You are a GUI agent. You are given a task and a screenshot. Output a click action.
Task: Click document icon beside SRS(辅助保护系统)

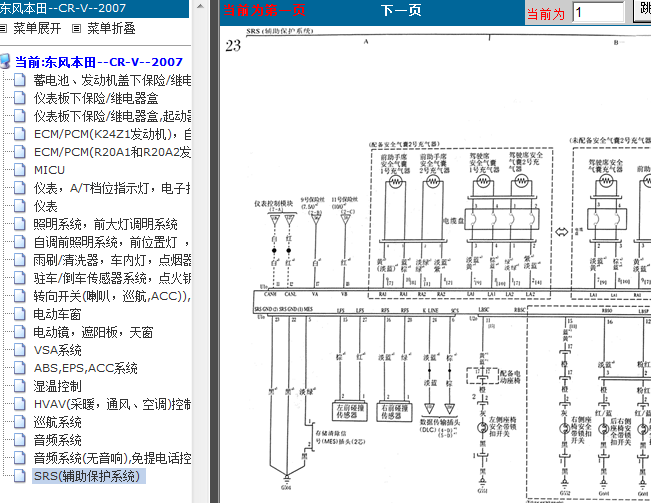tap(20, 476)
